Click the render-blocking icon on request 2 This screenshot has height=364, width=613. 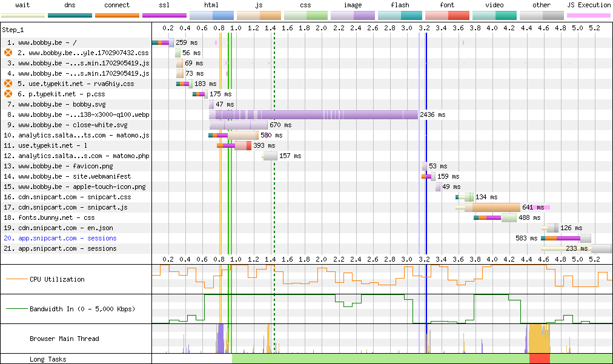pos(8,53)
